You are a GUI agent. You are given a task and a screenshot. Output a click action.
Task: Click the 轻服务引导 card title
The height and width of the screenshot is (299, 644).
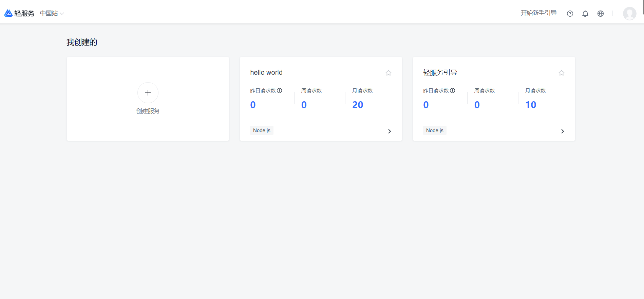pyautogui.click(x=440, y=72)
